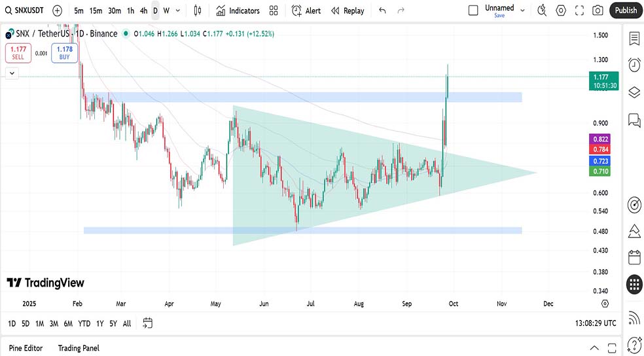Select the 1h timeframe
The width and height of the screenshot is (644, 356).
131,10
